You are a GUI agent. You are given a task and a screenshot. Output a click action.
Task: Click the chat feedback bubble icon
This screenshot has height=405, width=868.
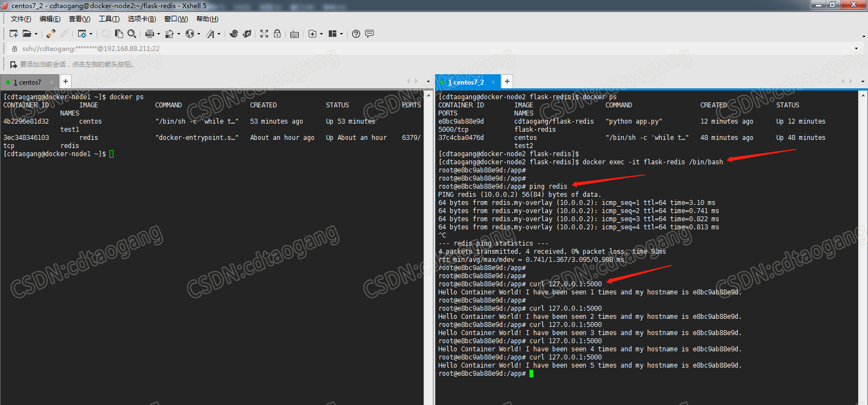[369, 34]
